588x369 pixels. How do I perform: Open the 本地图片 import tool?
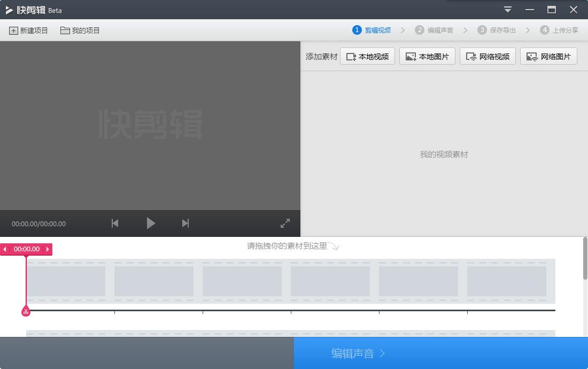coord(427,56)
